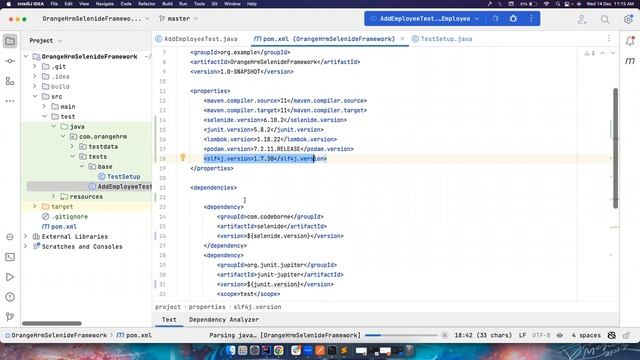Go to next highlighted problem arrow

[x=613, y=53]
